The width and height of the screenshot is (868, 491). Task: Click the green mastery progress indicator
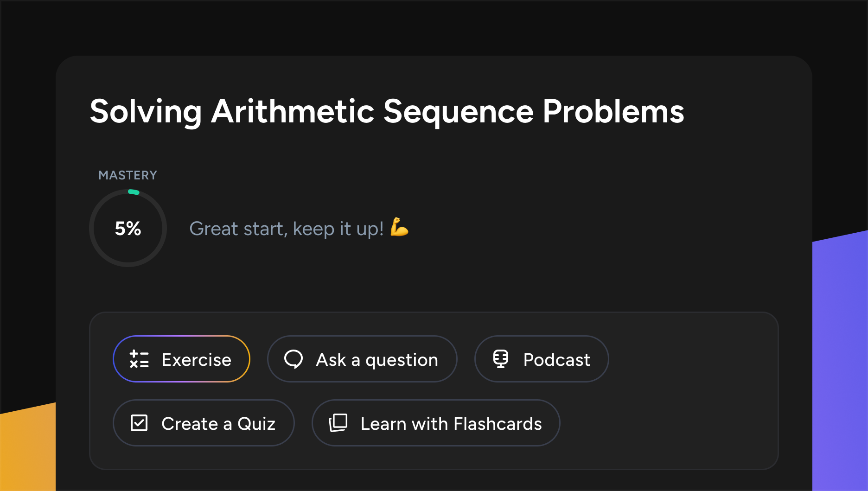[x=134, y=192]
